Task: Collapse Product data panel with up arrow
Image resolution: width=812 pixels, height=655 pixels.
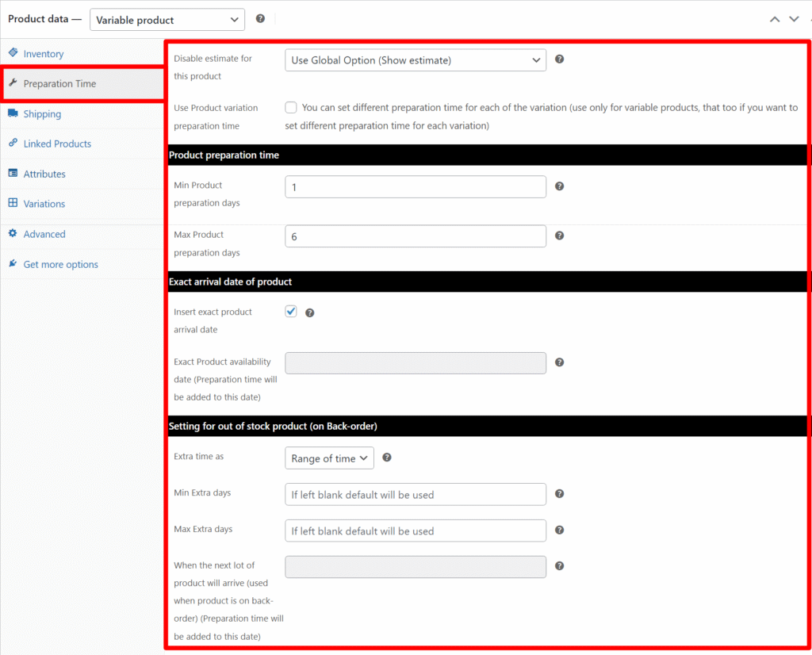Action: click(775, 20)
